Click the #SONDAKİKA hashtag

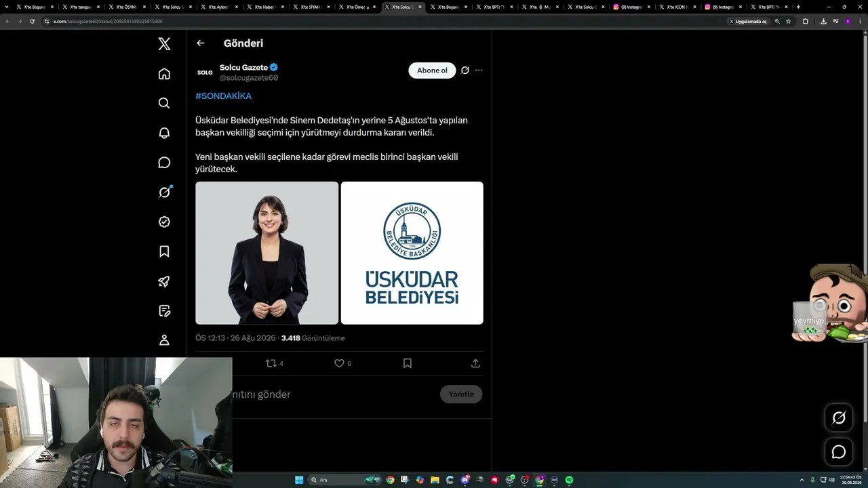(223, 96)
